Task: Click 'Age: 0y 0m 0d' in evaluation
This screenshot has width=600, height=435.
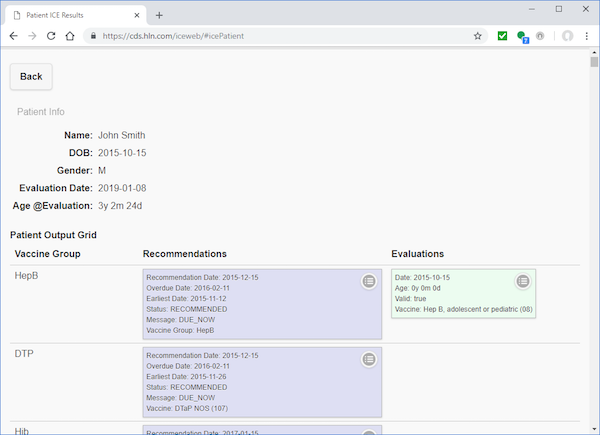Action: pos(417,288)
